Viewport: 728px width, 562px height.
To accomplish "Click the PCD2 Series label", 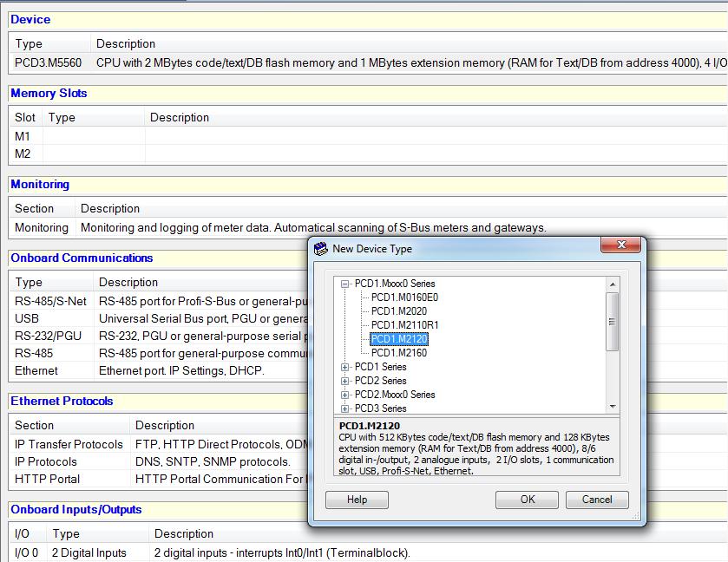I will click(380, 381).
